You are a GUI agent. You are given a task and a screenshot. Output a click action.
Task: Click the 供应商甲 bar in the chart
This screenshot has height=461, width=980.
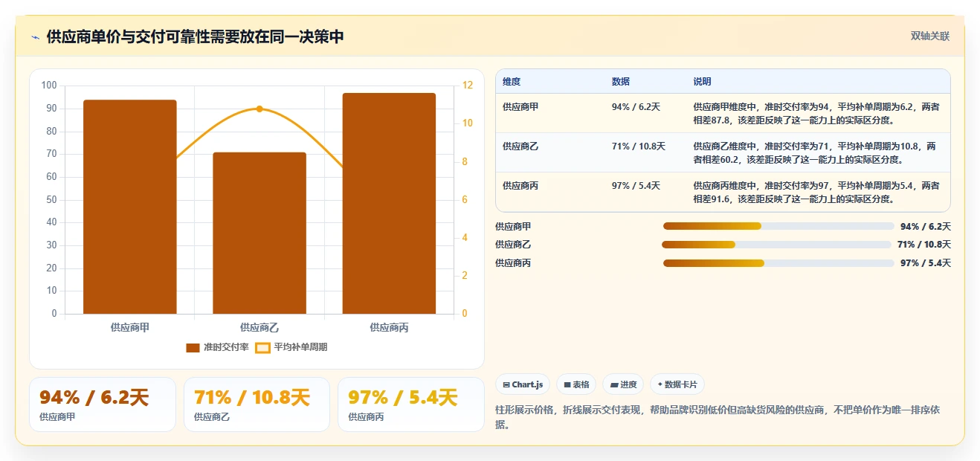click(x=130, y=207)
